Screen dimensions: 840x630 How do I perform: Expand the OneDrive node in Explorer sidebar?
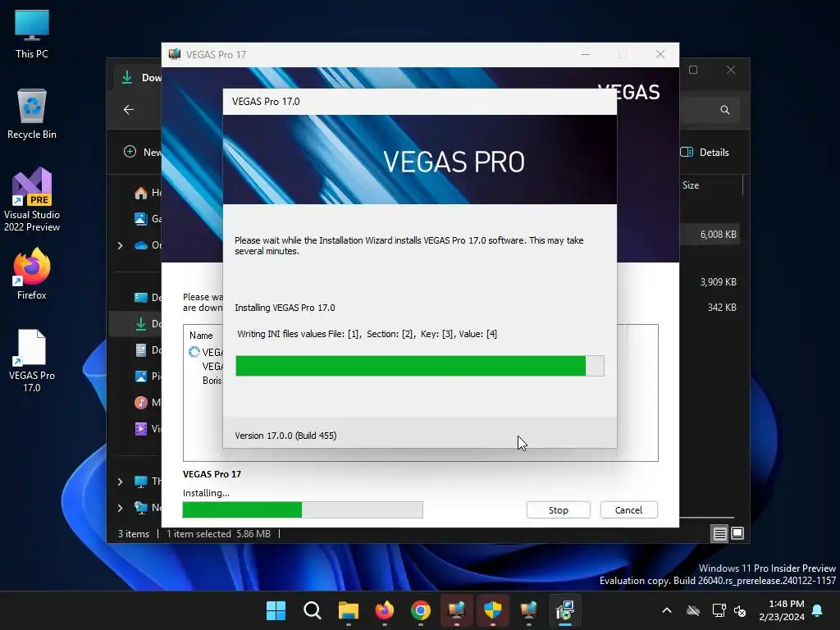click(x=120, y=245)
